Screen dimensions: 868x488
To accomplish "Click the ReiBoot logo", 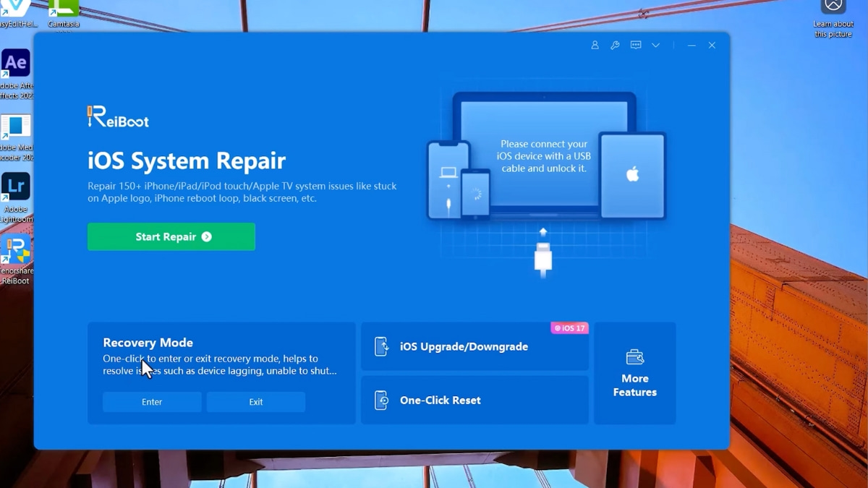I will (118, 117).
